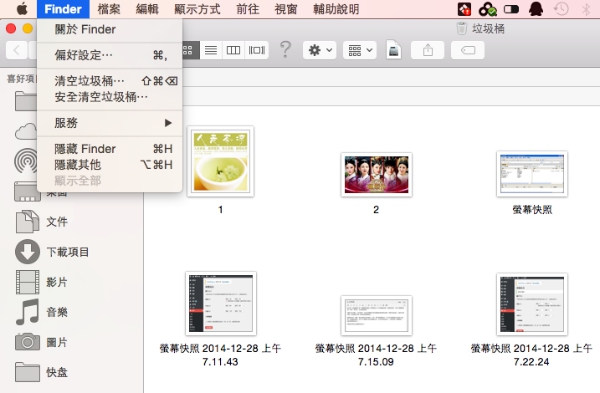Open the 視窗 menu

point(286,9)
